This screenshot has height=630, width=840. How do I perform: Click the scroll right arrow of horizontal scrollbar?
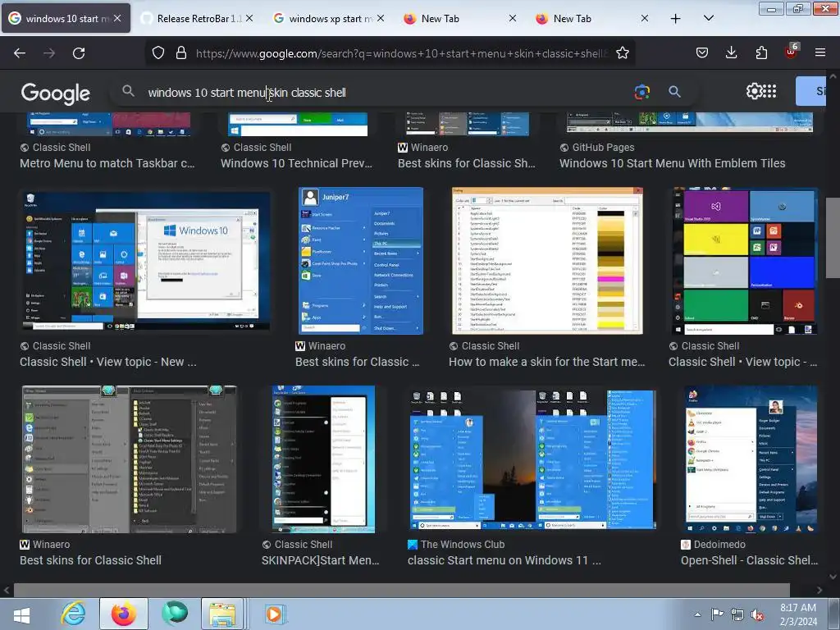coord(819,591)
